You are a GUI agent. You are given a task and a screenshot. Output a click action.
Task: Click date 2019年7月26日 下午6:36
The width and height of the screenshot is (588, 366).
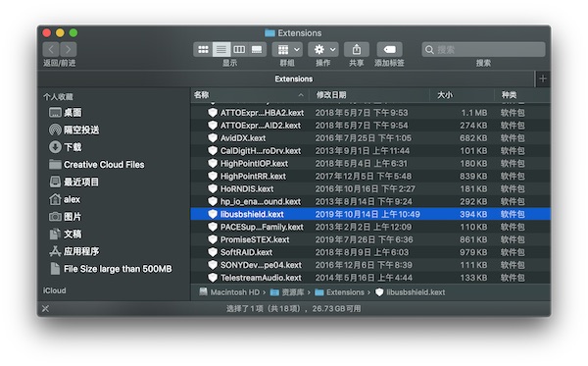(x=364, y=239)
